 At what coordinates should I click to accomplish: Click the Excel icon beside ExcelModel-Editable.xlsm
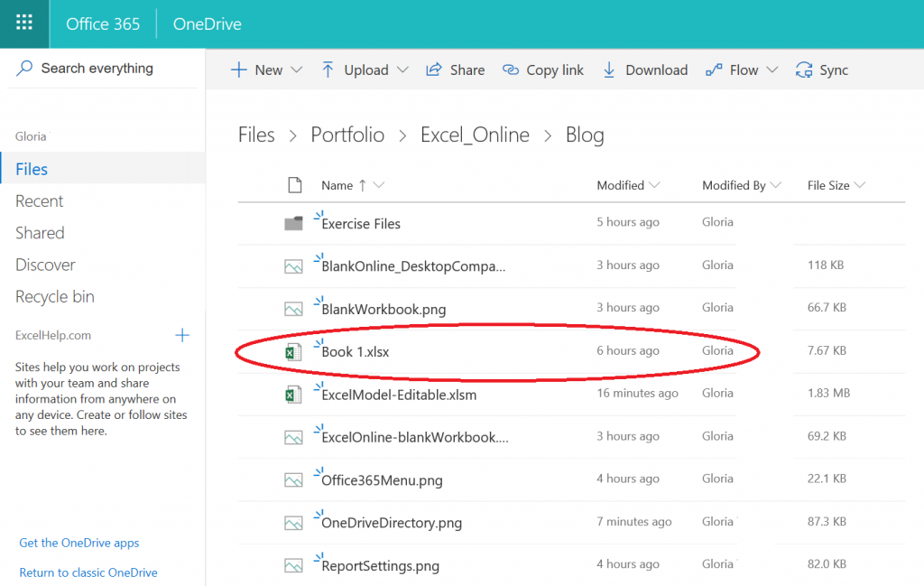click(x=293, y=395)
